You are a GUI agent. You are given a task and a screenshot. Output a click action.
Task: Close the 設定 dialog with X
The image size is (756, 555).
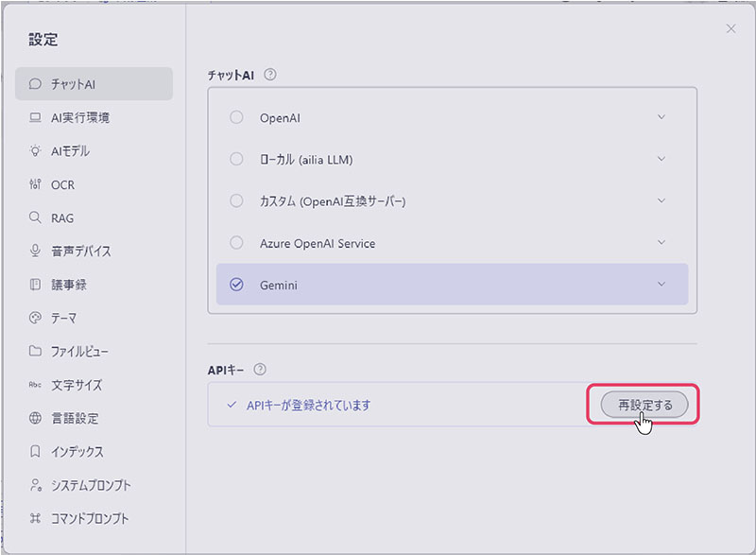(x=730, y=29)
